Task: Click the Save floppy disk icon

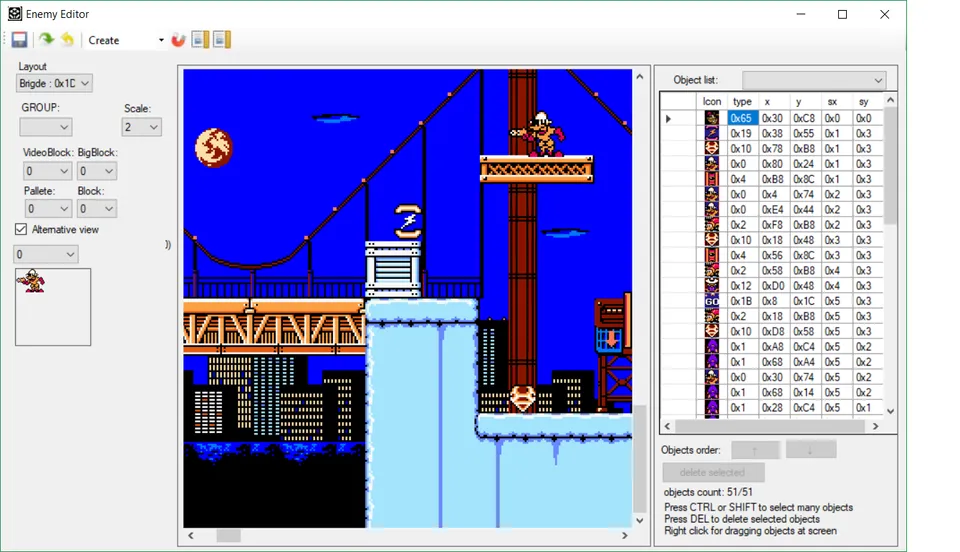Action: click(x=19, y=40)
